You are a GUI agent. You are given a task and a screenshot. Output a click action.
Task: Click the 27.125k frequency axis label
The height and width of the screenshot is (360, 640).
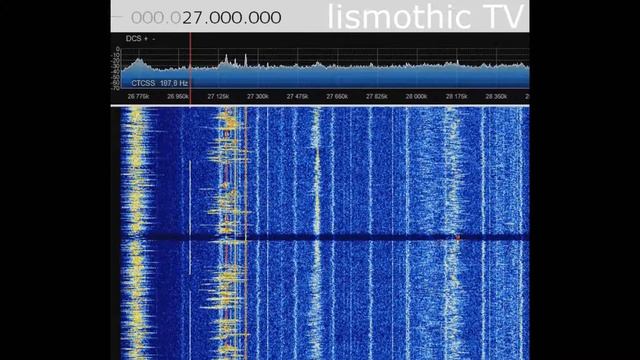click(x=218, y=97)
